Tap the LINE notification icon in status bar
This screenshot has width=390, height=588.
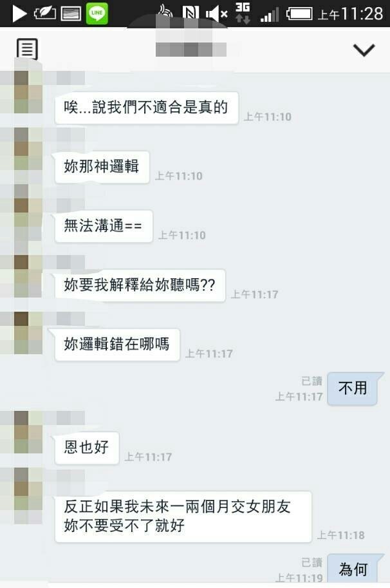97,14
